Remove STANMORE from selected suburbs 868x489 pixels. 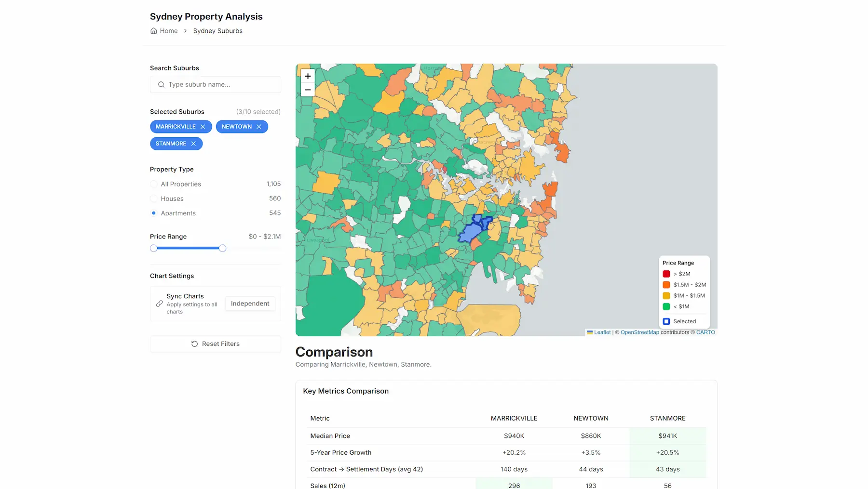193,143
